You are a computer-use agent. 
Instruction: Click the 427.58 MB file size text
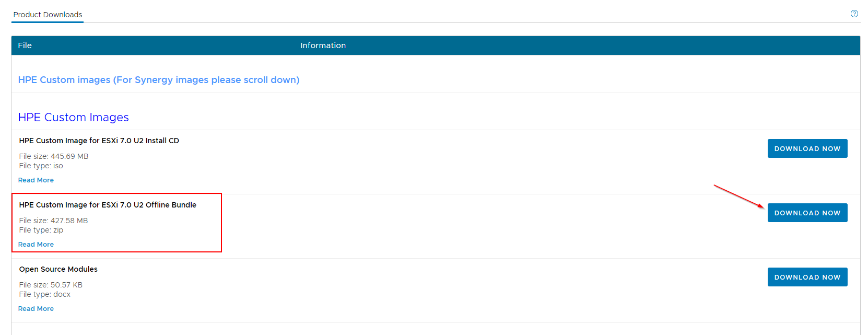54,221
